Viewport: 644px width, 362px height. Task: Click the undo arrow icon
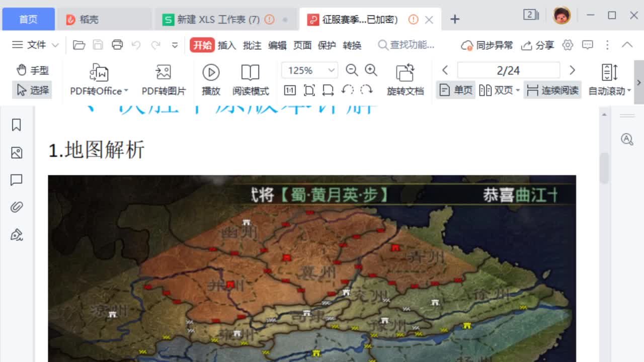click(x=136, y=45)
